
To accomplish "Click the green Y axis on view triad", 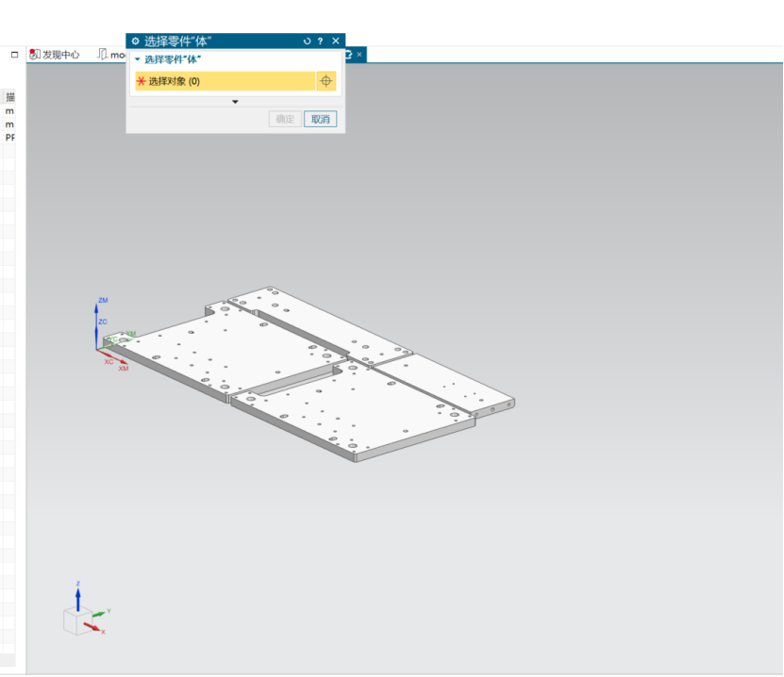I will [x=100, y=613].
